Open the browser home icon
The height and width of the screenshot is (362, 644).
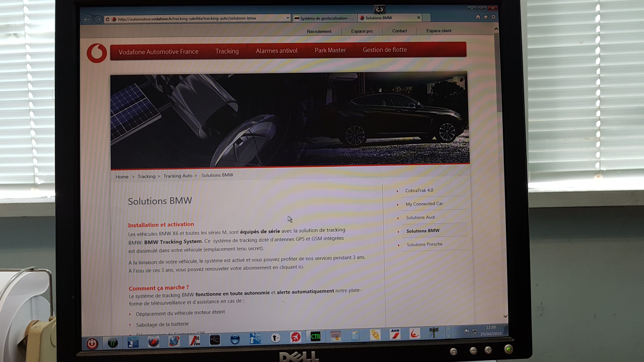coord(478,17)
